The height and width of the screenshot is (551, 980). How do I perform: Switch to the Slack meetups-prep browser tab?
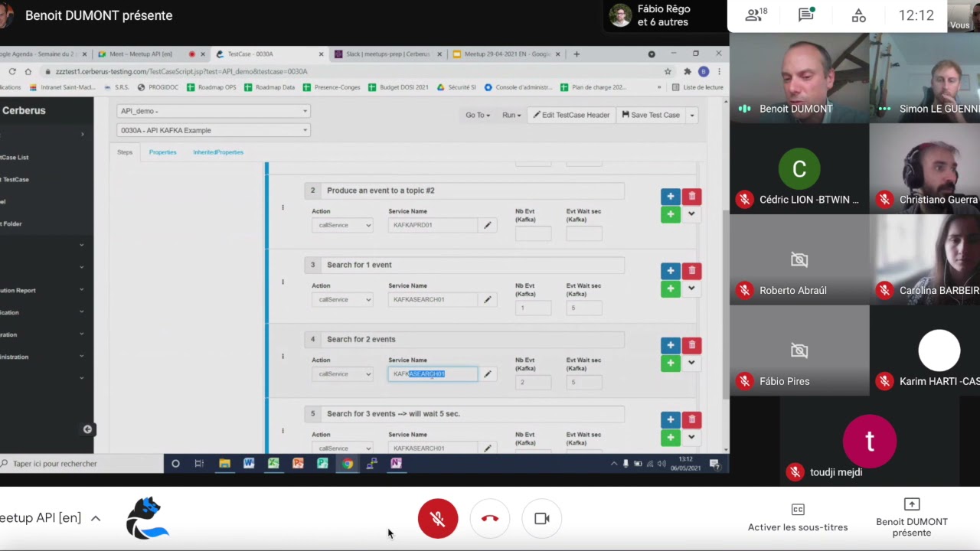(387, 54)
